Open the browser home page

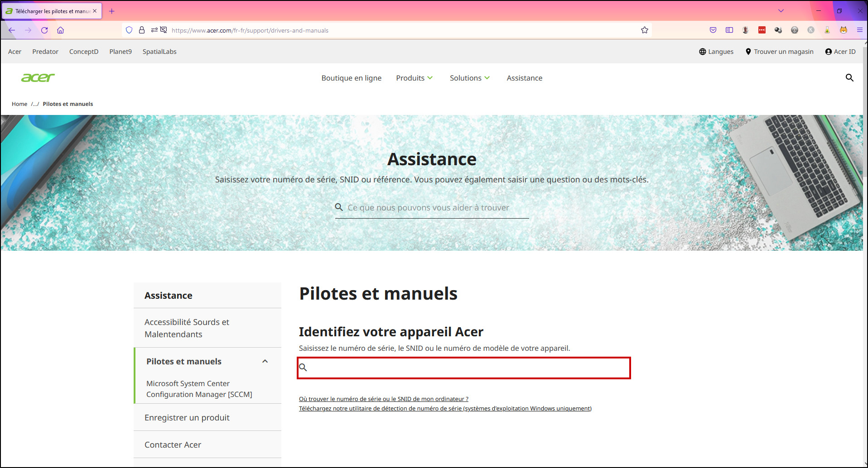pyautogui.click(x=60, y=30)
